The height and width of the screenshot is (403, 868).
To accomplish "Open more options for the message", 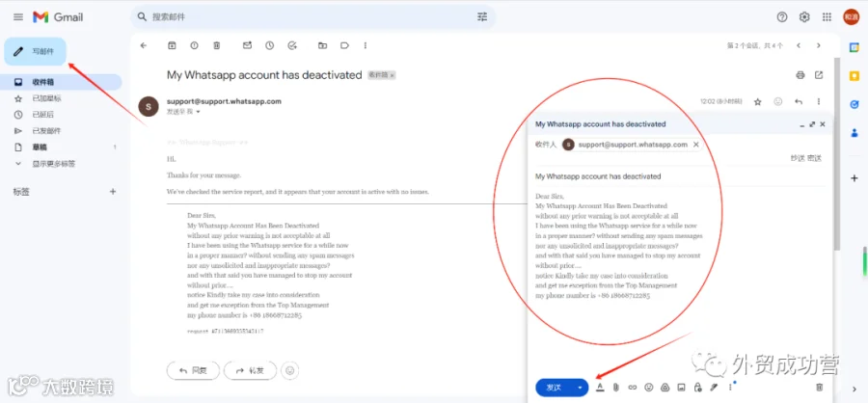I will tap(819, 102).
